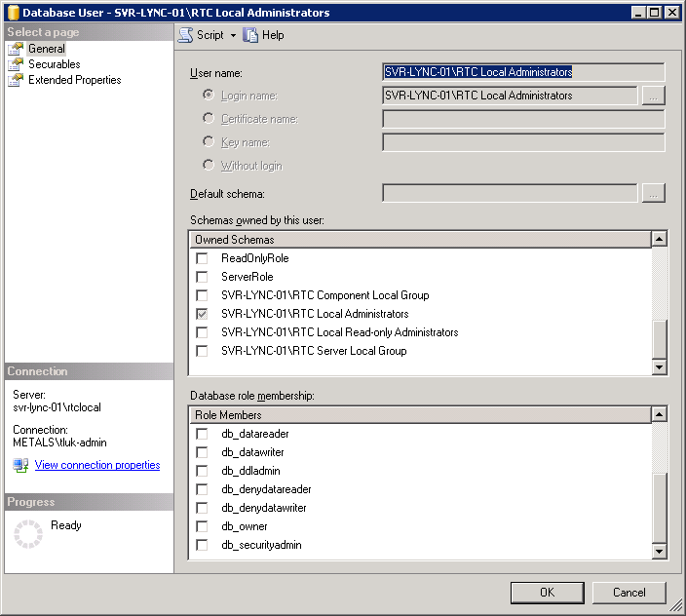Close the Database User dialog
Image resolution: width=686 pixels, height=616 pixels.
click(x=671, y=13)
